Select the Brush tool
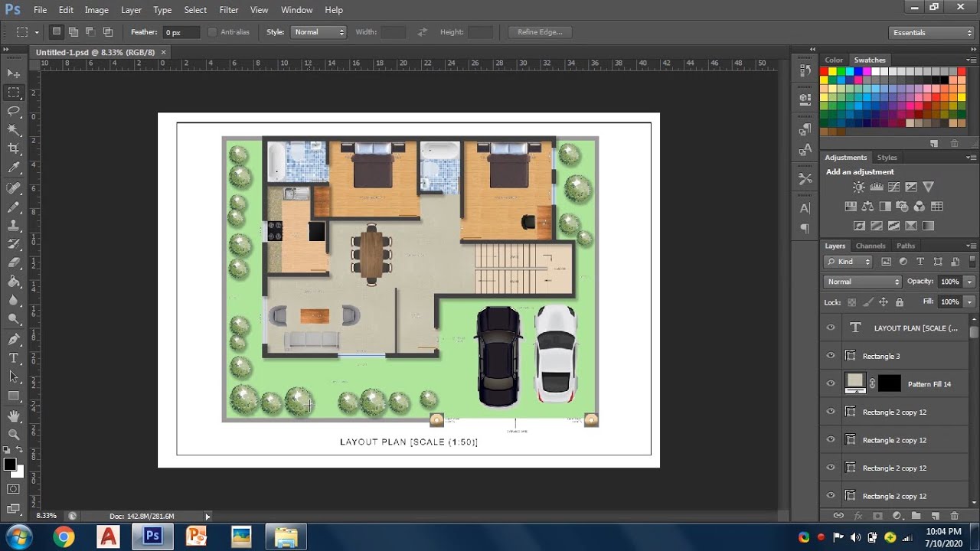Viewport: 980px width, 551px height. pyautogui.click(x=14, y=207)
